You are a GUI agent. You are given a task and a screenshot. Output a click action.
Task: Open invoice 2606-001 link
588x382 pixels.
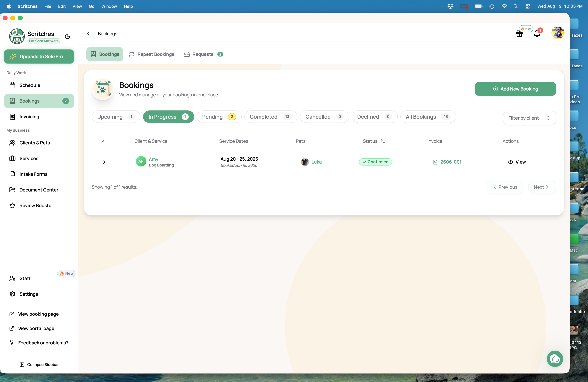451,162
